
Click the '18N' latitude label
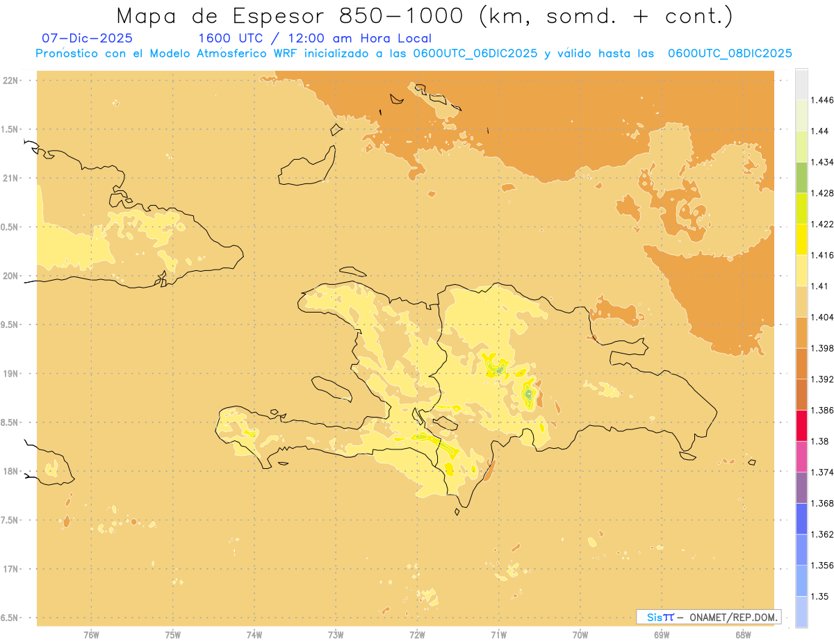[x=10, y=471]
